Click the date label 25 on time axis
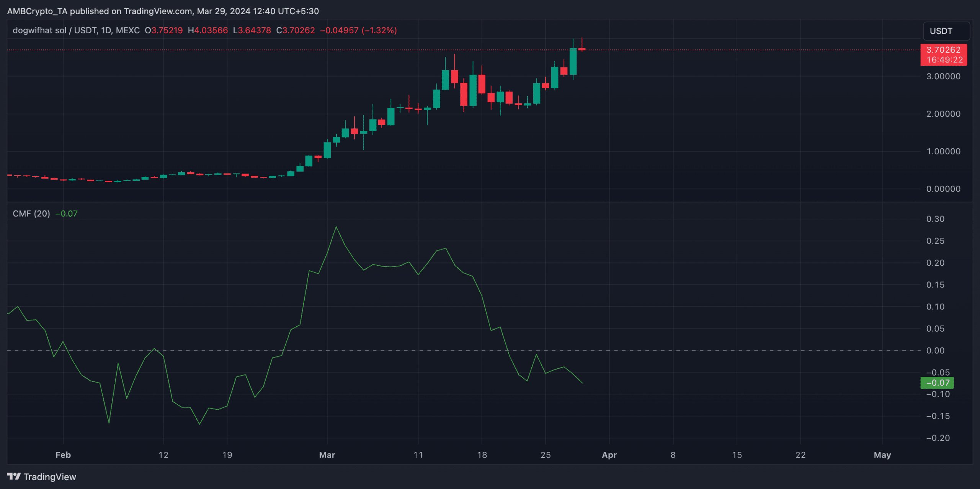The height and width of the screenshot is (489, 980). click(546, 455)
